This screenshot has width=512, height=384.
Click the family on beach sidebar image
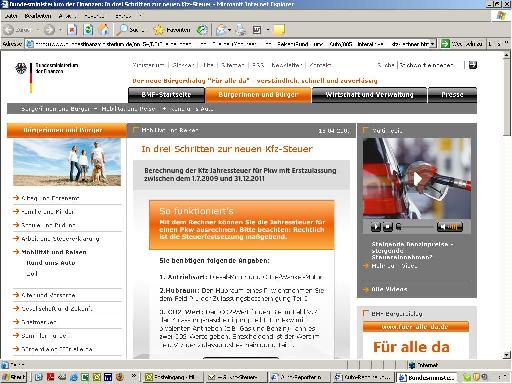tap(67, 162)
